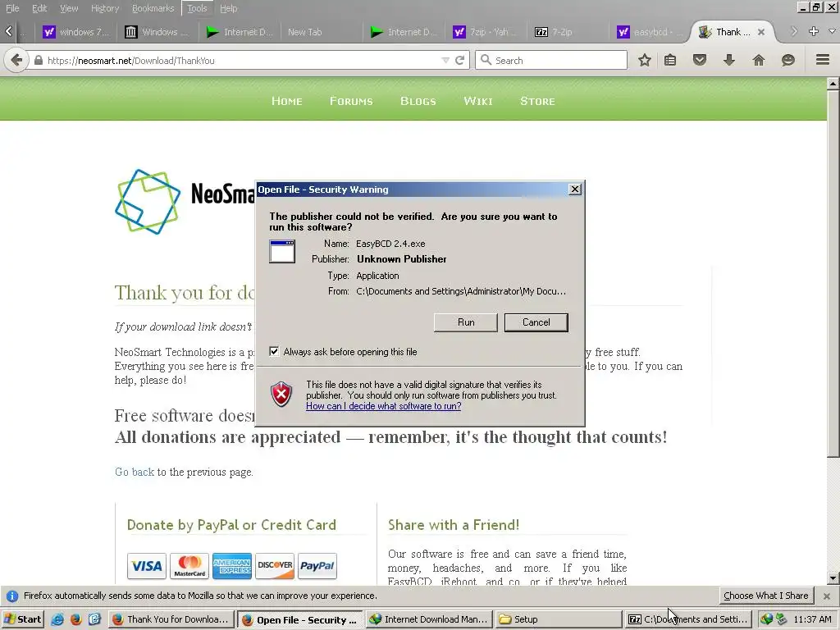This screenshot has width=840, height=630.
Task: Open the File menu
Action: 12,8
